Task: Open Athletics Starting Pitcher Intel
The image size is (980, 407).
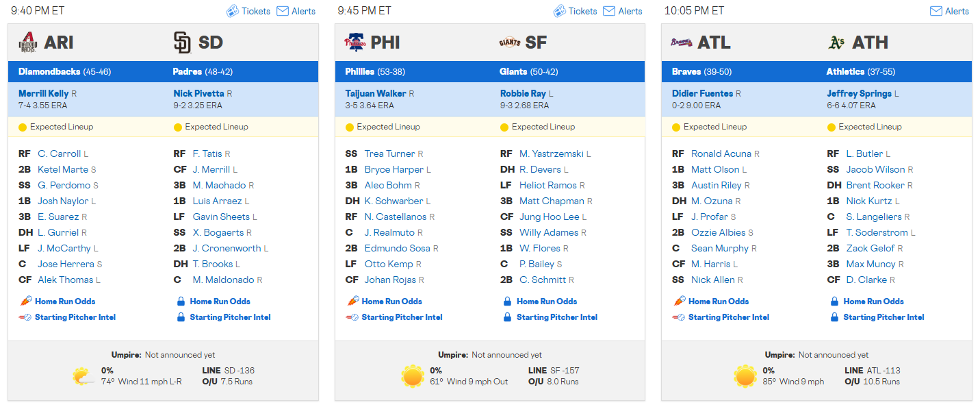Action: (884, 317)
